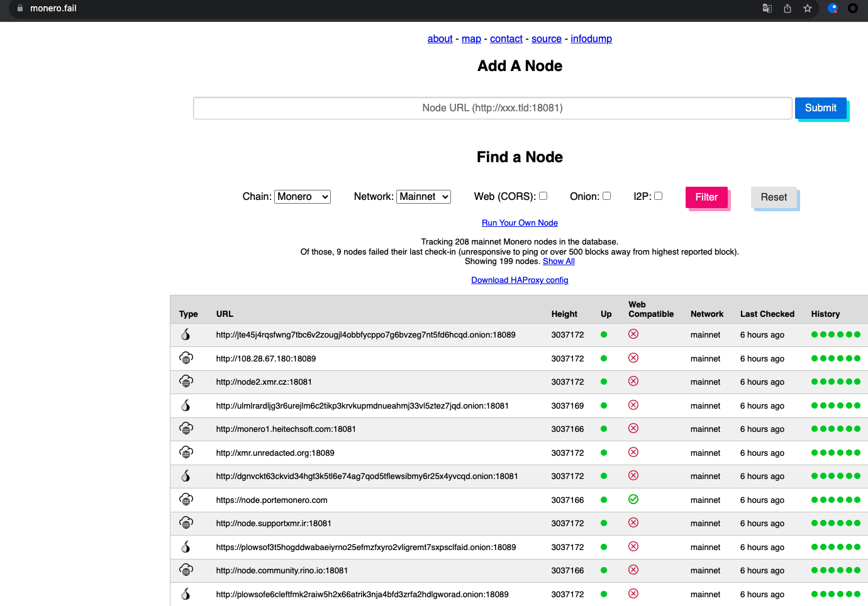The image size is (868, 606).
Task: Click the green web compatible check for node.portemonero.com
Action: [633, 499]
